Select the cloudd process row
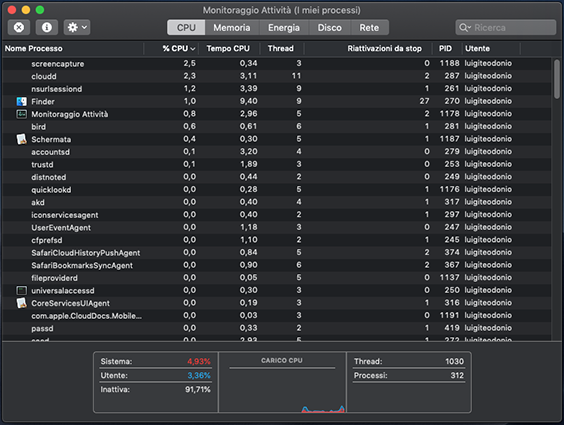The width and height of the screenshot is (564, 425). point(277,76)
